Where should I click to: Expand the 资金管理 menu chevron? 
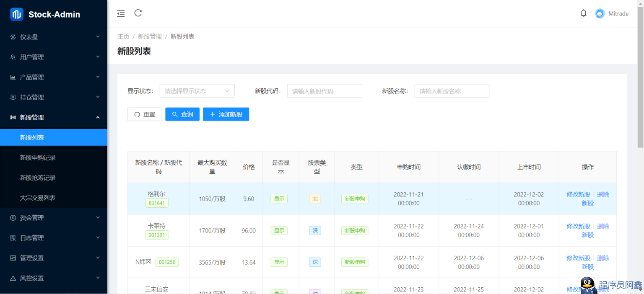[x=98, y=218]
